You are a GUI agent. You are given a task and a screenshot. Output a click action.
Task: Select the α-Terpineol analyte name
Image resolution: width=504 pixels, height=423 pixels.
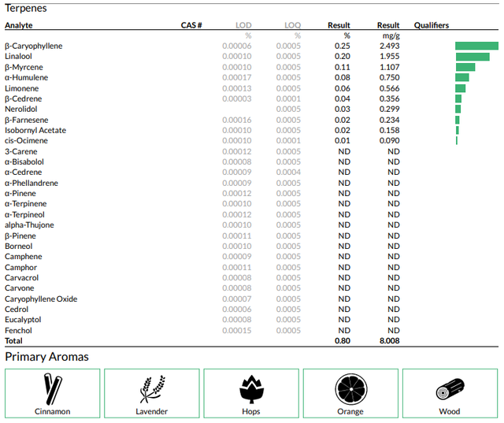coord(24,214)
